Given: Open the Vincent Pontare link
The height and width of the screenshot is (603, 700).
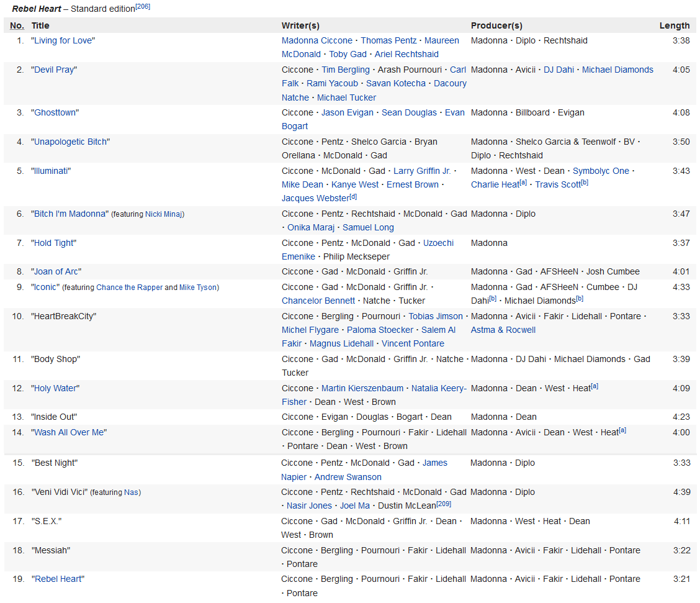Looking at the screenshot, I should [x=413, y=343].
